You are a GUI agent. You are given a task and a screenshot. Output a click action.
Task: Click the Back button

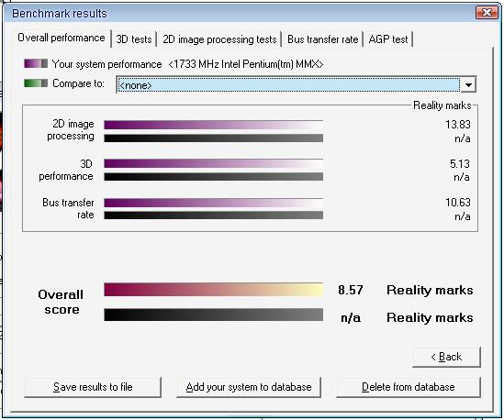[x=446, y=357]
